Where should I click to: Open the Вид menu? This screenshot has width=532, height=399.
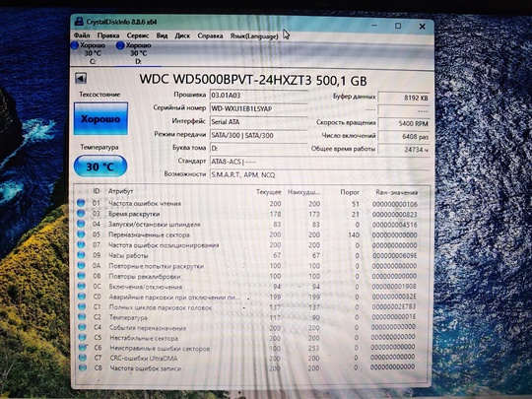click(162, 35)
